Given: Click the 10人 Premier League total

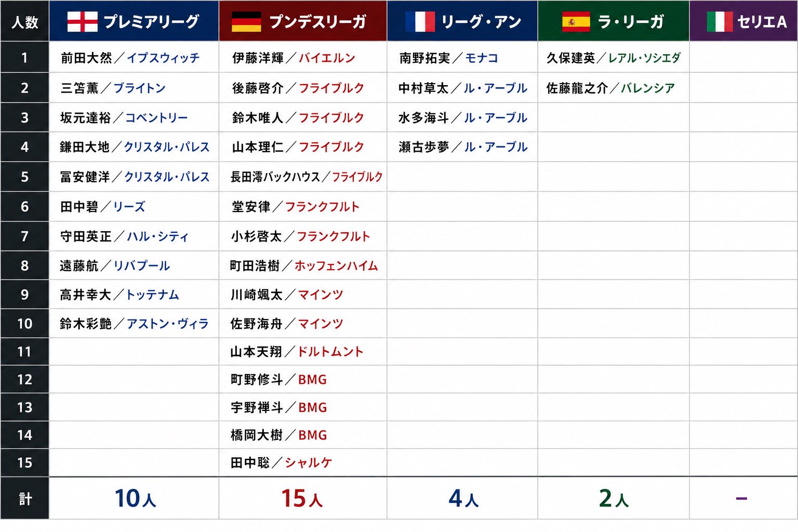Looking at the screenshot, I should [x=135, y=498].
